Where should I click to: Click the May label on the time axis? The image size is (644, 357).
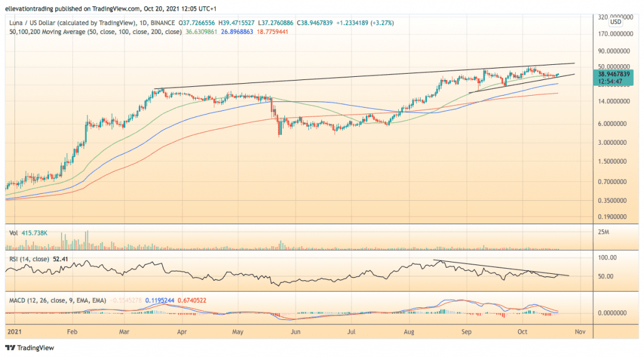238,331
